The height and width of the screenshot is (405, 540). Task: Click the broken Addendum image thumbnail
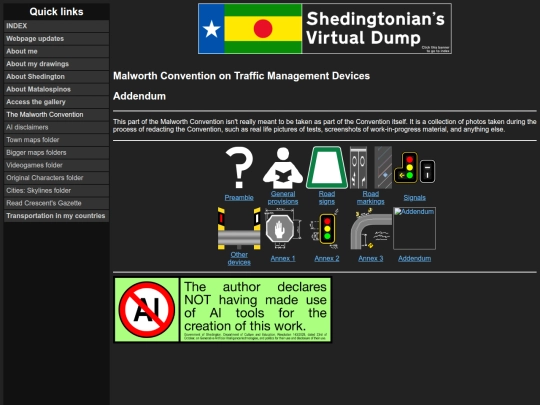coord(414,228)
